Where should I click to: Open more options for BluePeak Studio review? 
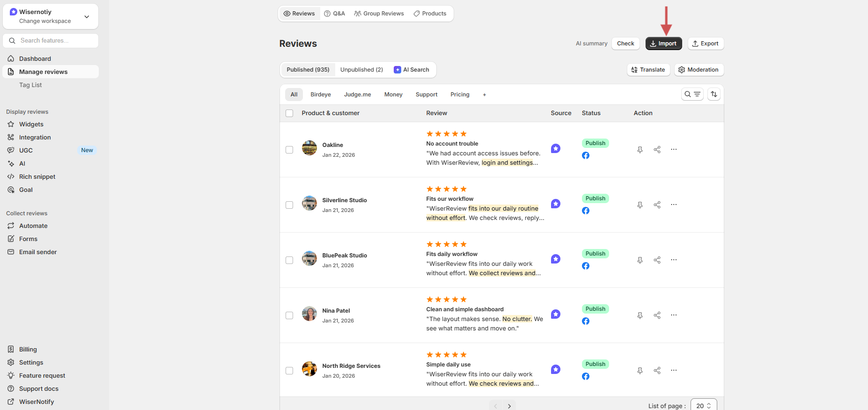[x=674, y=260]
